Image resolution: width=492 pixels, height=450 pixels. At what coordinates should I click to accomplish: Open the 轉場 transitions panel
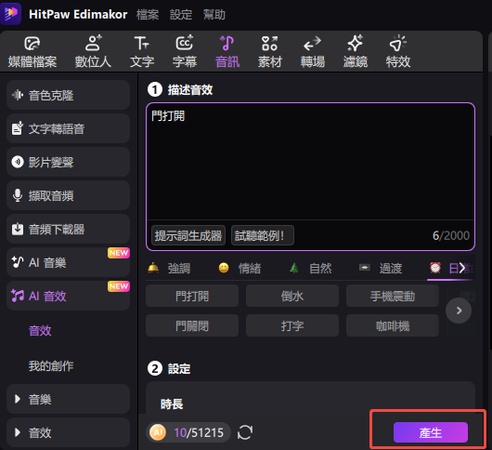click(x=313, y=52)
